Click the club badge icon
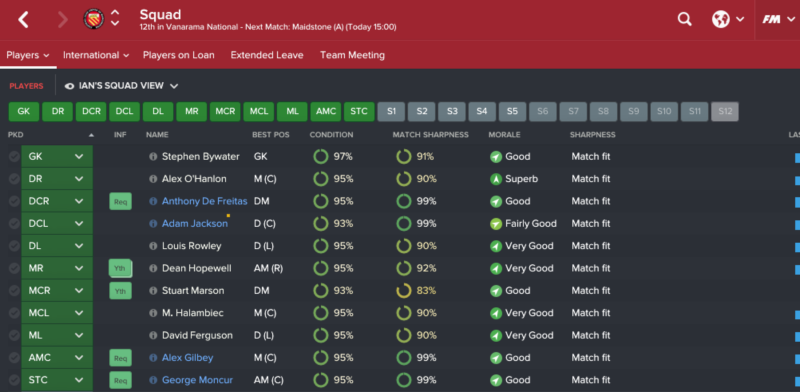 (x=94, y=19)
